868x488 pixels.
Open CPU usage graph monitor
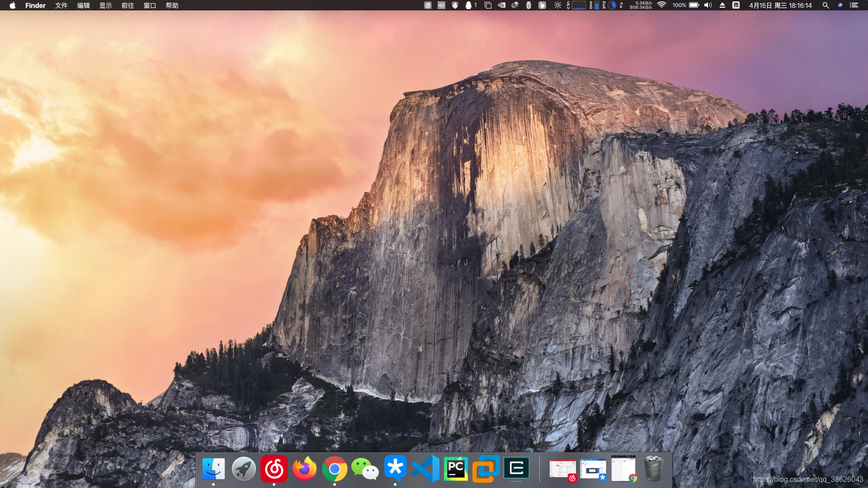click(x=576, y=5)
